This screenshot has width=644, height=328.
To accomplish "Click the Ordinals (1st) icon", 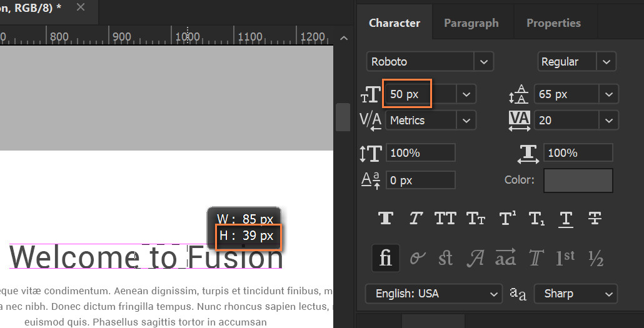I will pyautogui.click(x=565, y=258).
